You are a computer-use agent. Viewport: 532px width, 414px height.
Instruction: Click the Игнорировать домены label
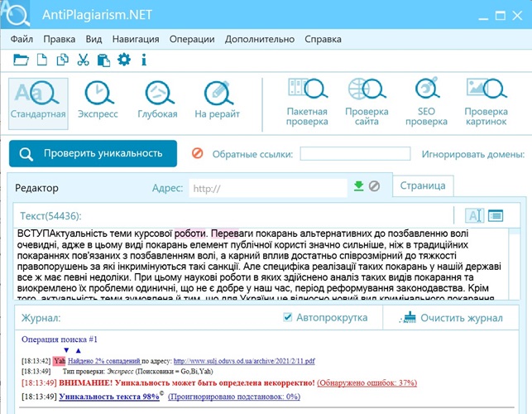point(473,154)
